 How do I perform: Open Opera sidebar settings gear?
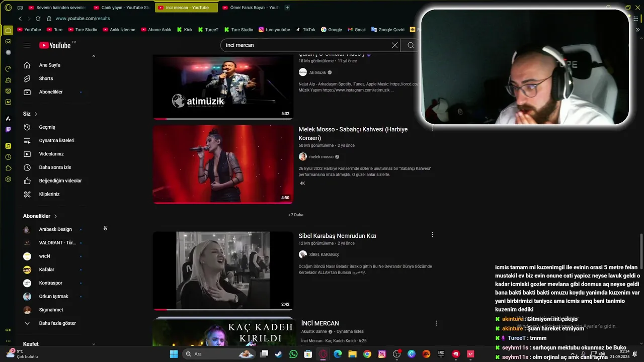pos(8,179)
